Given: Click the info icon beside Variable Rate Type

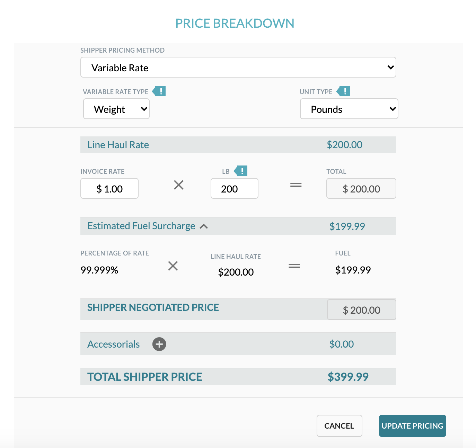Looking at the screenshot, I should tap(159, 91).
